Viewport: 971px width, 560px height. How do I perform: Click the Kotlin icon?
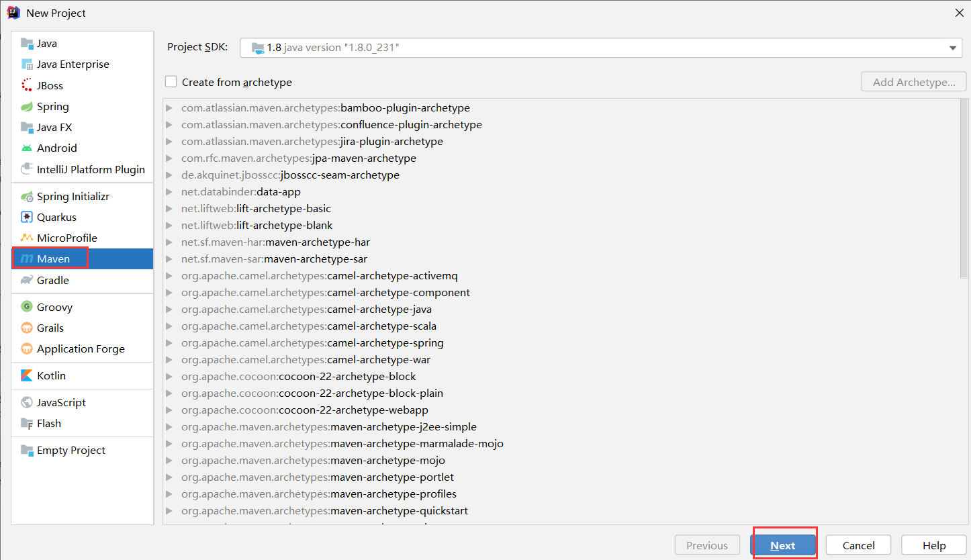point(27,375)
